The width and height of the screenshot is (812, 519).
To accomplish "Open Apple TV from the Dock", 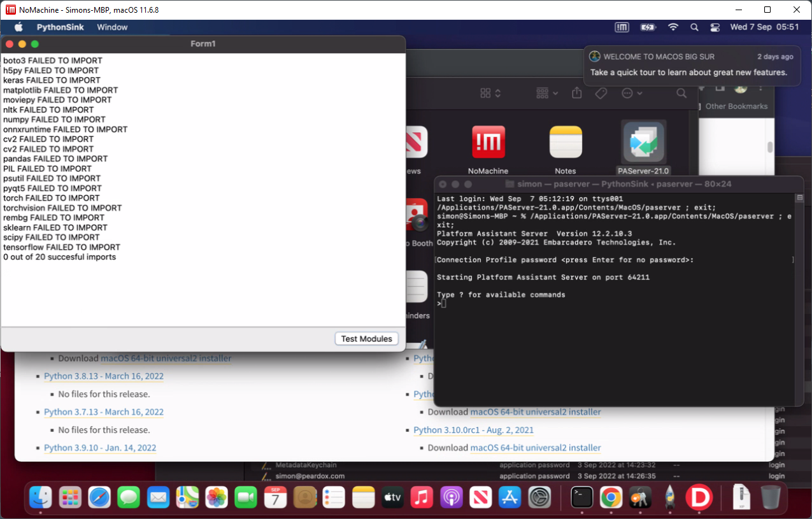I will pos(393,497).
